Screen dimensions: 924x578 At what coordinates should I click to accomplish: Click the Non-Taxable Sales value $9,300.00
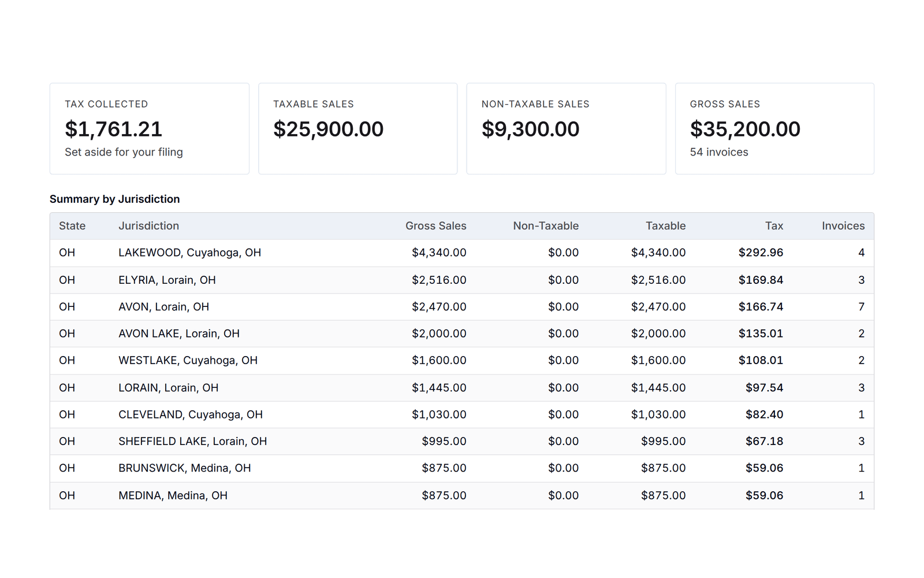tap(530, 129)
